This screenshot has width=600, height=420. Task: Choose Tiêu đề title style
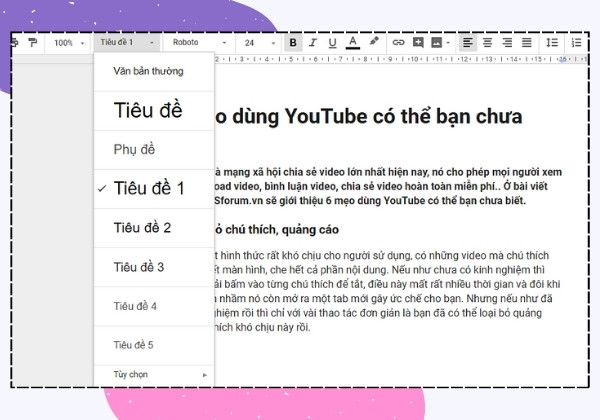(154, 111)
